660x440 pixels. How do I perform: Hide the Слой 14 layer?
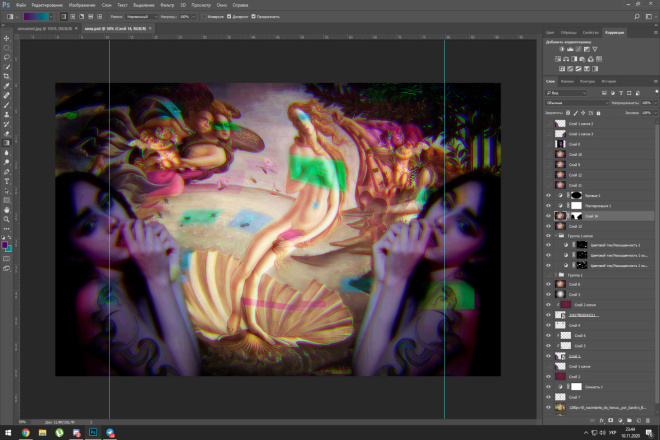point(548,216)
